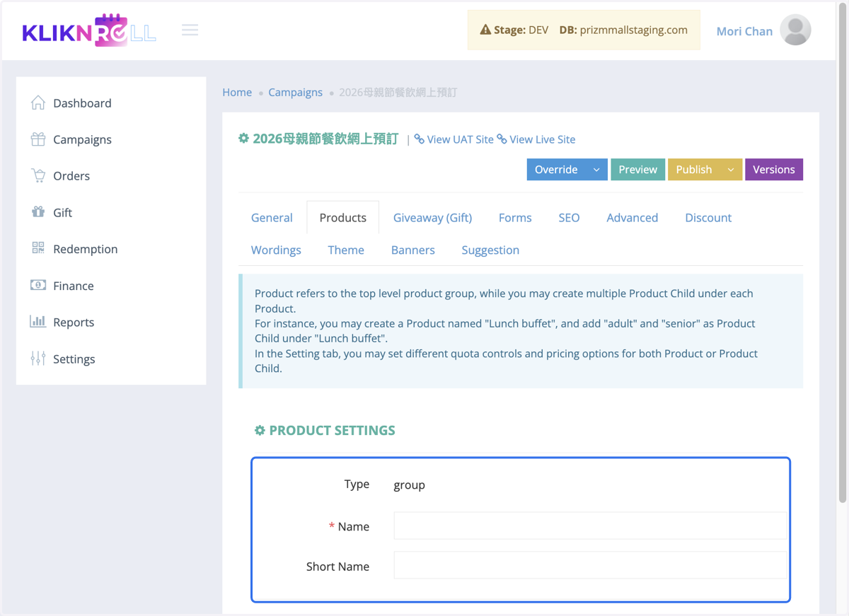Expand the Override dropdown arrow
Image resolution: width=849 pixels, height=616 pixels.
[596, 170]
